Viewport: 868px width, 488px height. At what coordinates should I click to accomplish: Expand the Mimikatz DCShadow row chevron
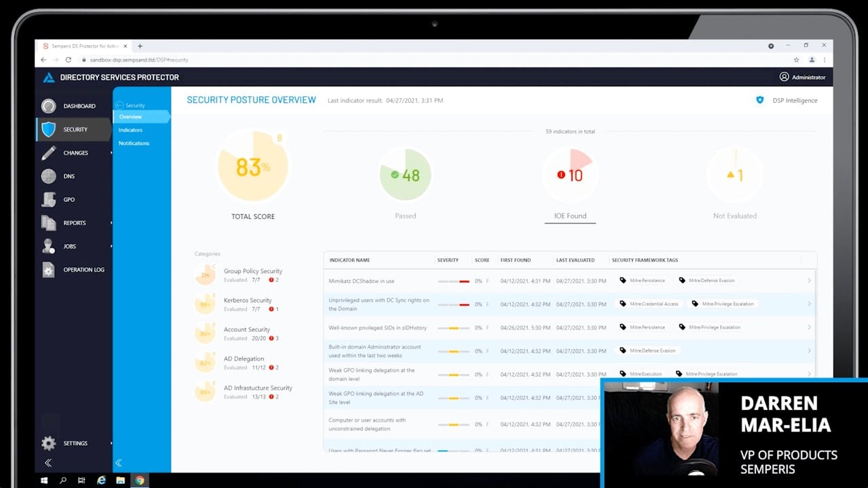809,281
